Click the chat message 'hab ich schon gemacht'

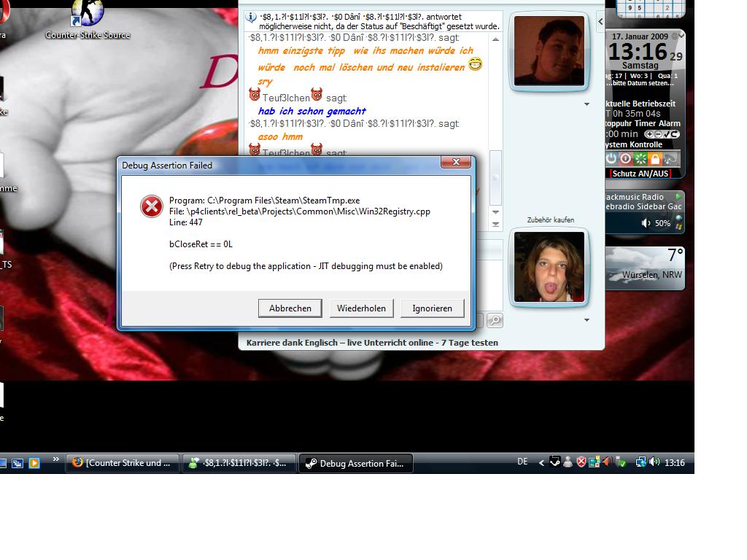coord(312,111)
